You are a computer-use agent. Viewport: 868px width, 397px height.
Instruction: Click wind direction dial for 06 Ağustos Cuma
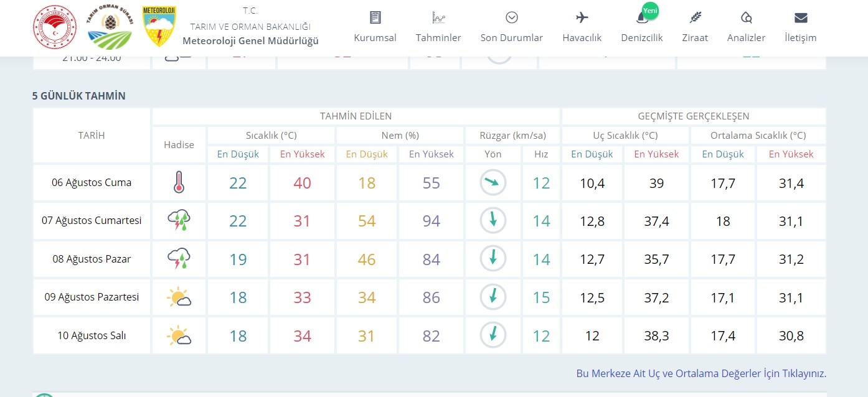[x=493, y=183]
